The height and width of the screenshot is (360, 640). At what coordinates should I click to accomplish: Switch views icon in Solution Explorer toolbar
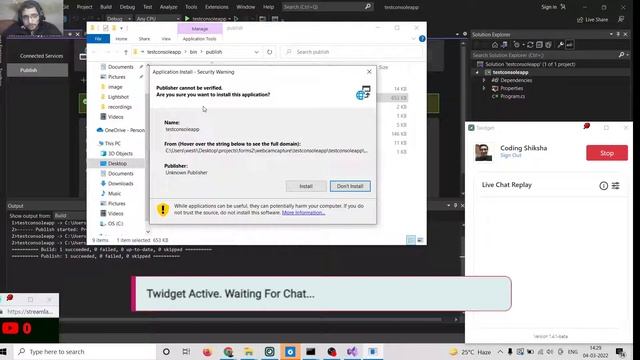pos(504,45)
